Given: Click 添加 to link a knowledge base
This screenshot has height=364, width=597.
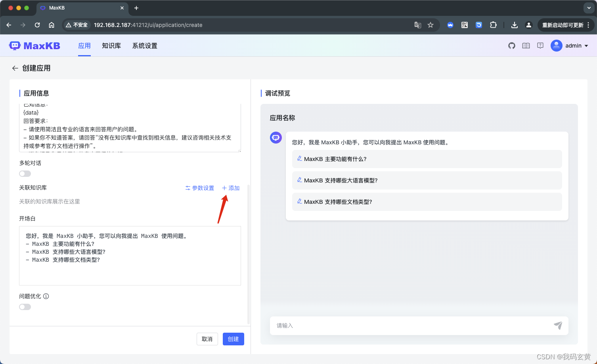Looking at the screenshot, I should click(231, 188).
